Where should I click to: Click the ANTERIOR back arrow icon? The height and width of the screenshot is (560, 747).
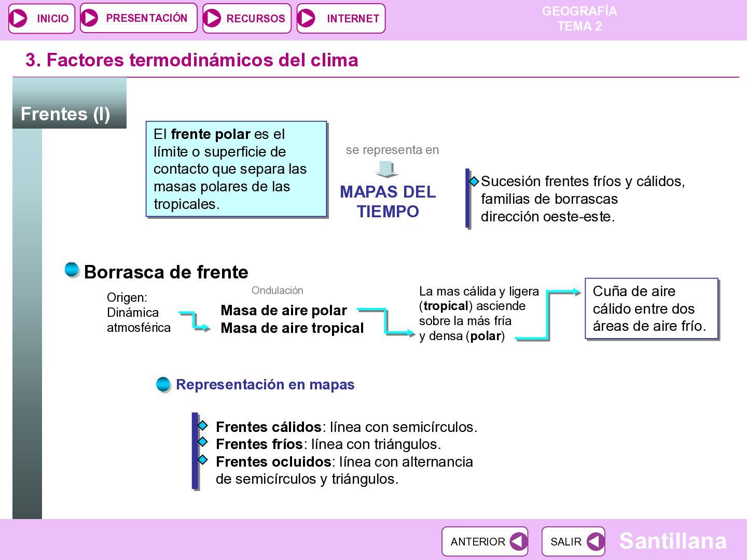[518, 541]
